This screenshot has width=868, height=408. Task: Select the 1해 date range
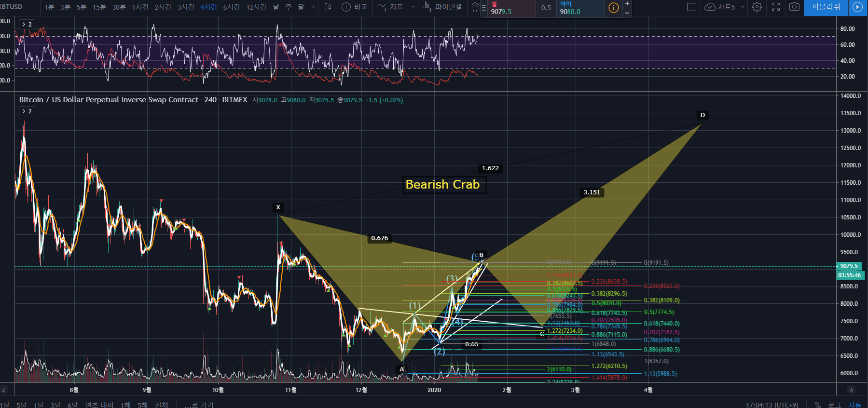[125, 405]
